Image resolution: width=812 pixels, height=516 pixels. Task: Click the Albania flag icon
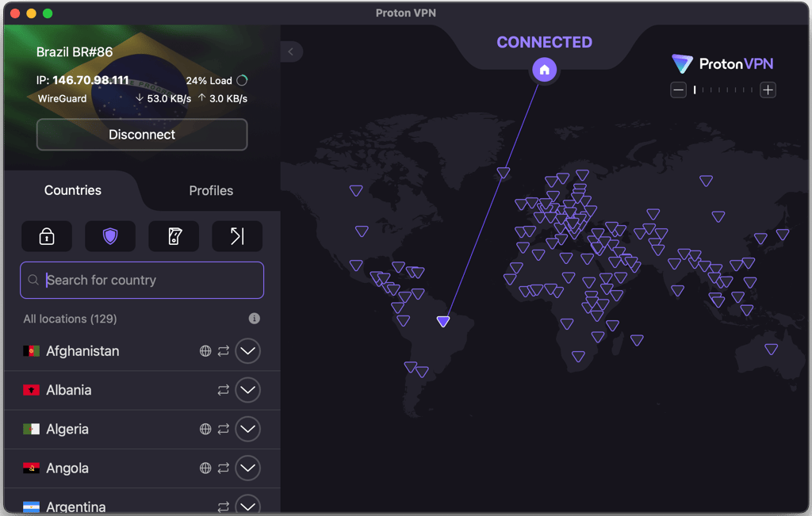click(31, 390)
